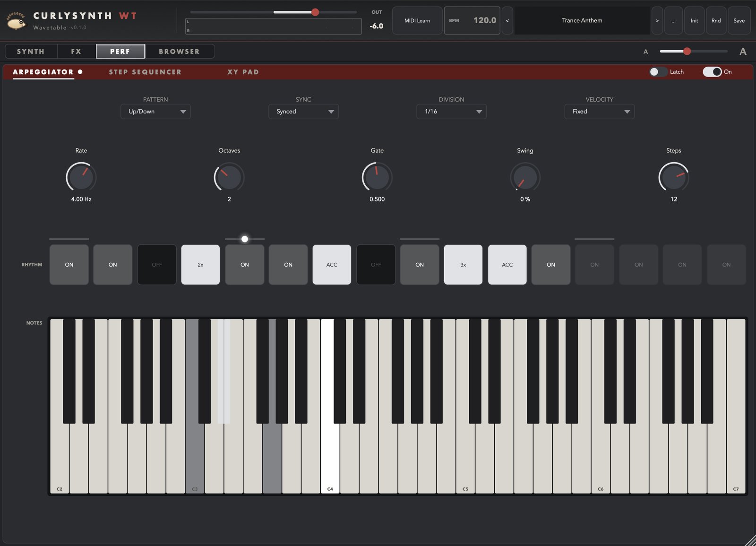Adjust the output volume slider
756x546 pixels.
point(274,12)
